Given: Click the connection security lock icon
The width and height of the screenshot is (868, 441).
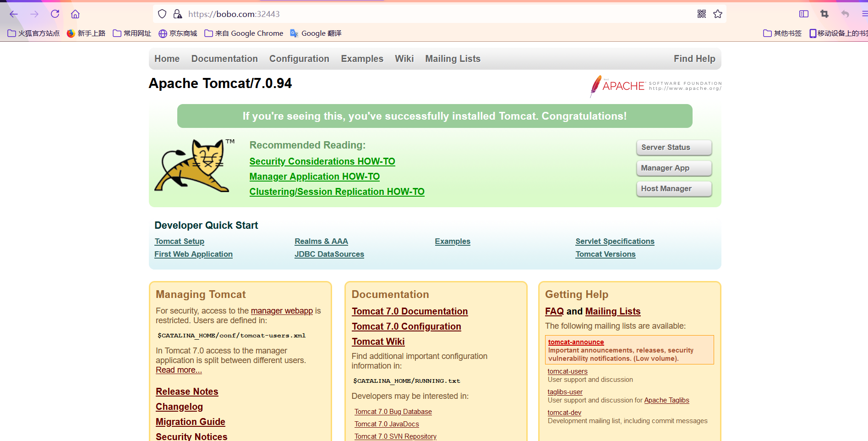Looking at the screenshot, I should (177, 14).
